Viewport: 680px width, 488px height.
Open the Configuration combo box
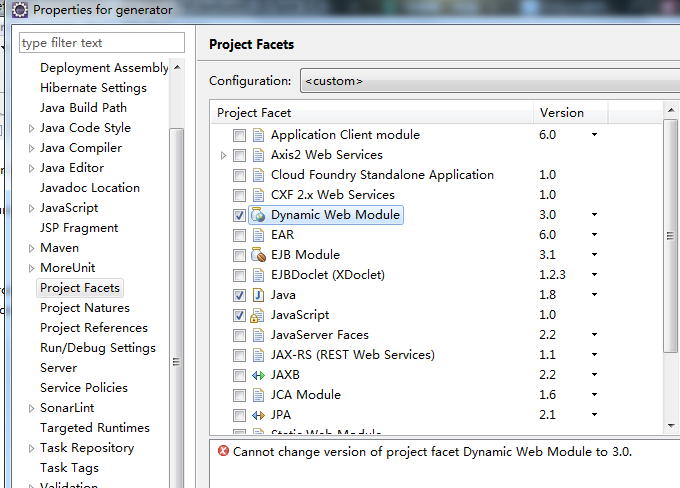pos(488,81)
